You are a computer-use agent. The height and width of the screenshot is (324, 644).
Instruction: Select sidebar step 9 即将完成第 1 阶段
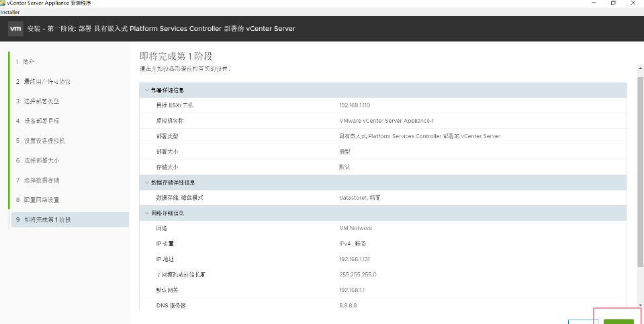(70, 219)
